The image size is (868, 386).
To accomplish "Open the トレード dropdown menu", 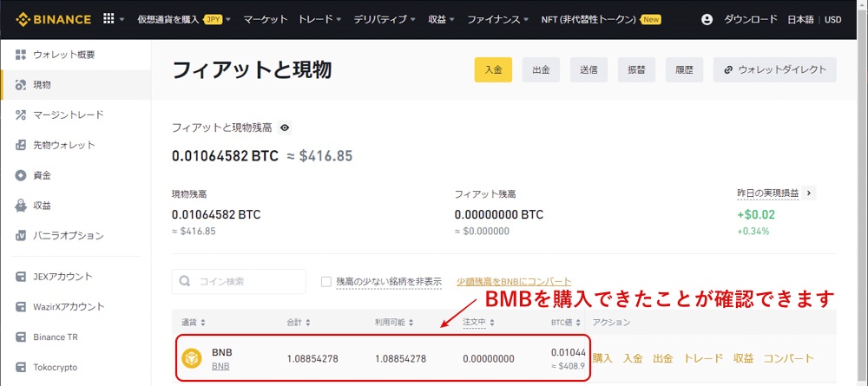I will (x=319, y=19).
